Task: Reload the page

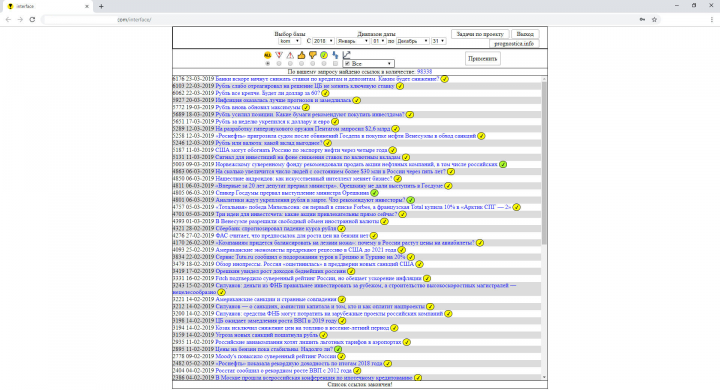Action: [32, 20]
